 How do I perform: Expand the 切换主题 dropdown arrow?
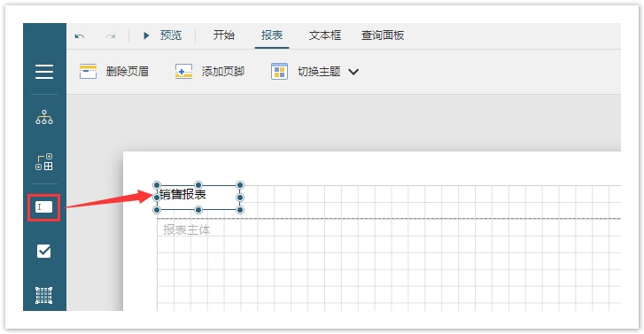(353, 72)
